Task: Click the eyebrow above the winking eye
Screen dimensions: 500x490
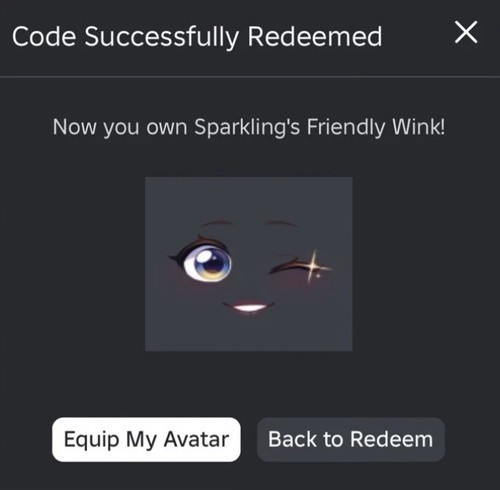Action: point(280,223)
